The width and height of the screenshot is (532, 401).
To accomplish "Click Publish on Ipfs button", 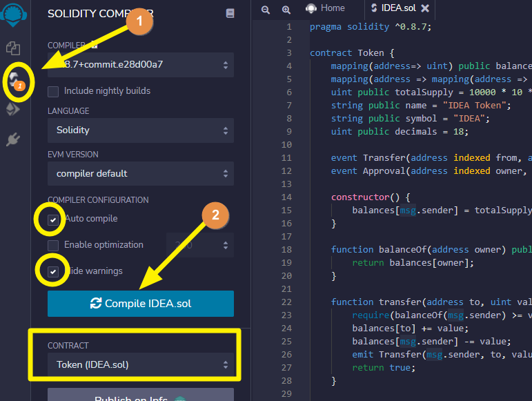I will tap(141, 395).
